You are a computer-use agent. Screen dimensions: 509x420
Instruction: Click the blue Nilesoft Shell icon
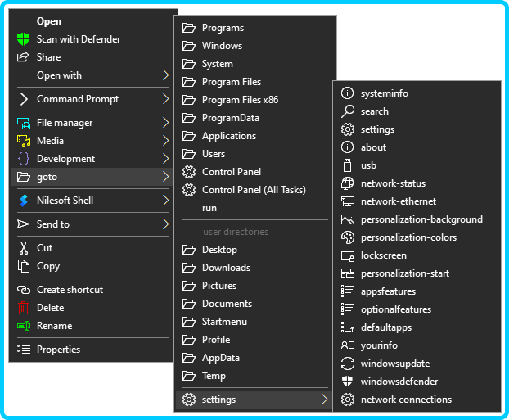[24, 201]
